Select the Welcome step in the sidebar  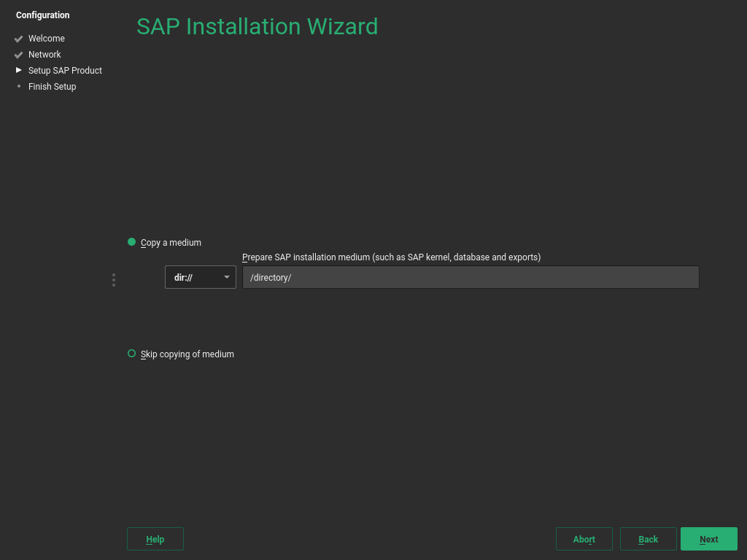[x=47, y=39]
